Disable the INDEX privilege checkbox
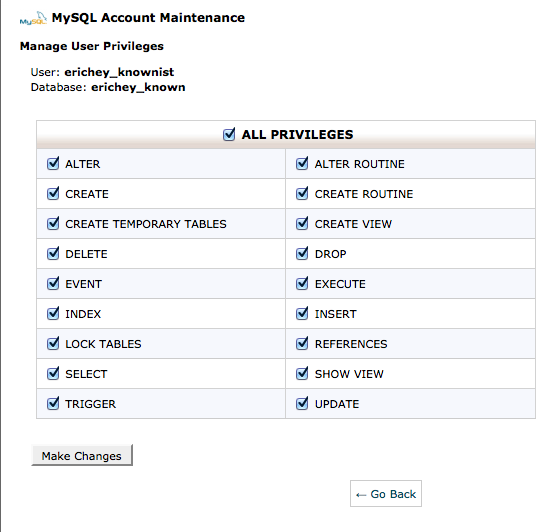The height and width of the screenshot is (532, 551). 53,313
